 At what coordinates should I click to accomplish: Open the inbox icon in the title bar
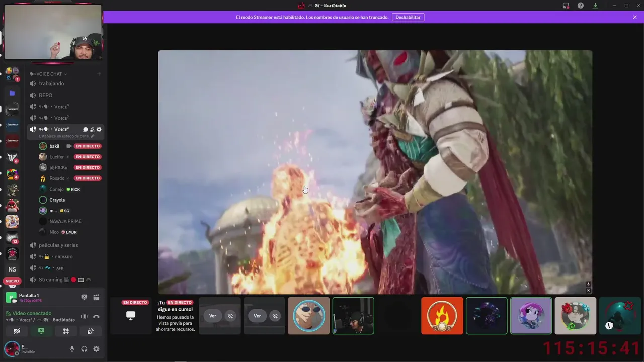click(x=566, y=6)
